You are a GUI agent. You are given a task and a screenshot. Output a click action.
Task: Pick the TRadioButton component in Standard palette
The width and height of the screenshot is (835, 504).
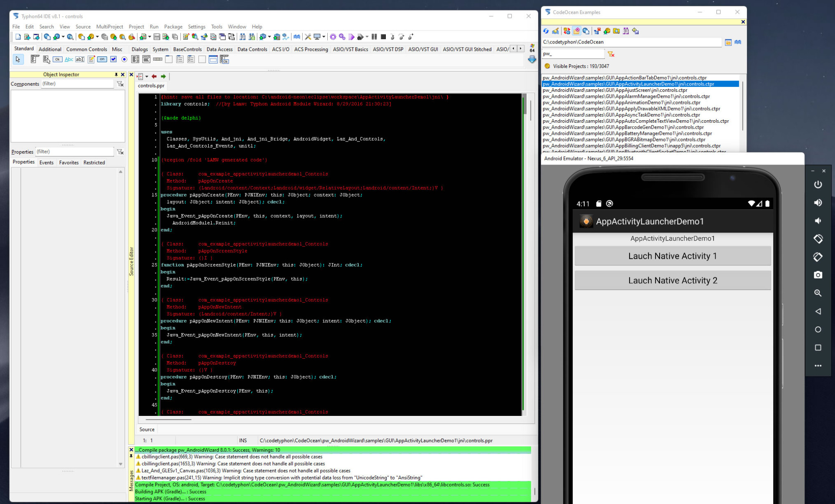[124, 59]
